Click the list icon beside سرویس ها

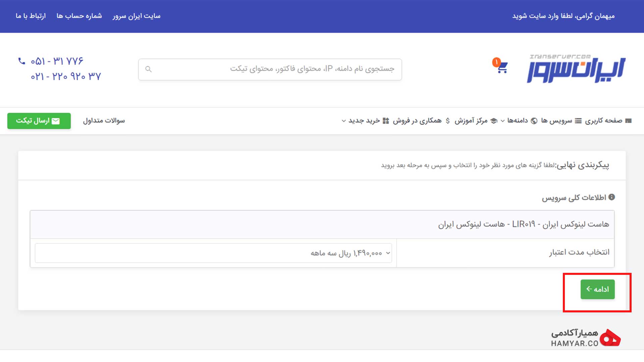(x=578, y=121)
